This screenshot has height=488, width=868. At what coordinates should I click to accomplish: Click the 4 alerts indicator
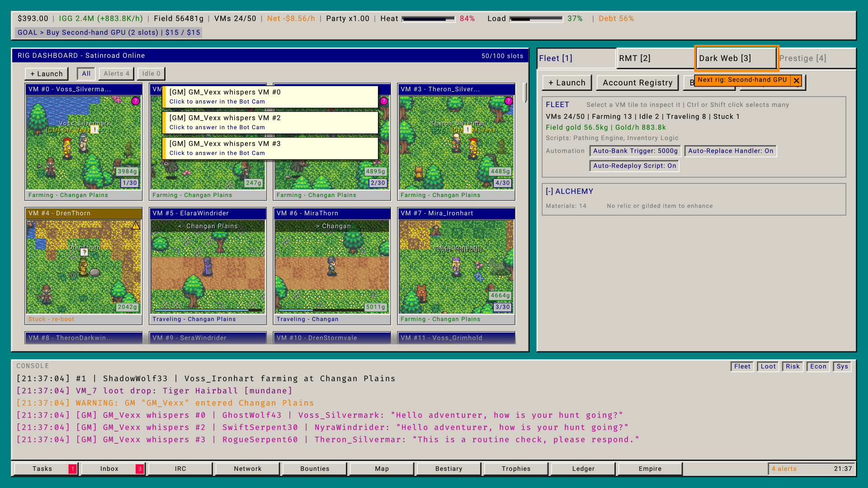(784, 469)
